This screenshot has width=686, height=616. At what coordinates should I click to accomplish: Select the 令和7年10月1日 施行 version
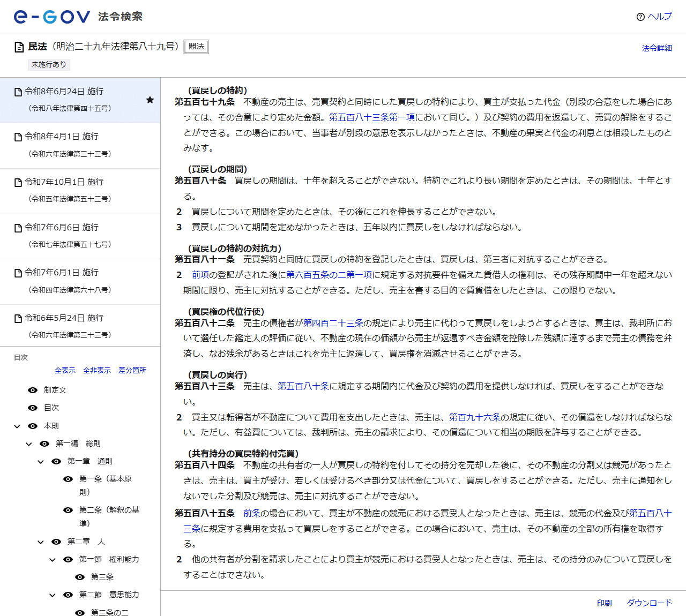[80, 191]
